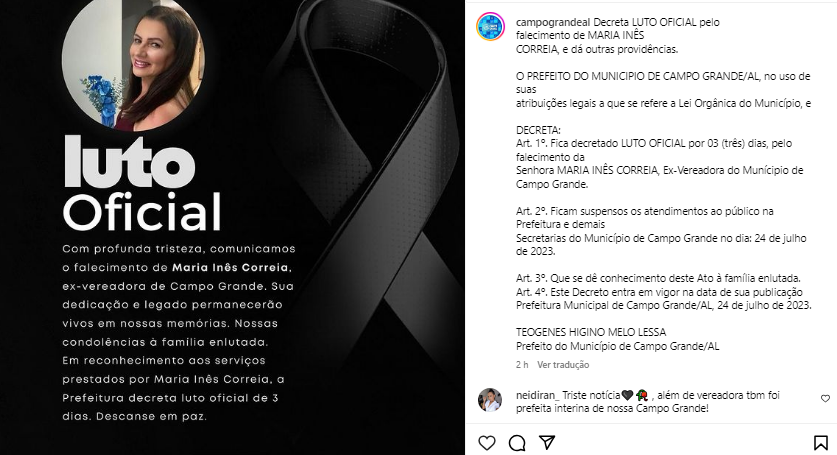Click the campograndeal username in caption
Image resolution: width=837 pixels, height=455 pixels.
coord(553,22)
